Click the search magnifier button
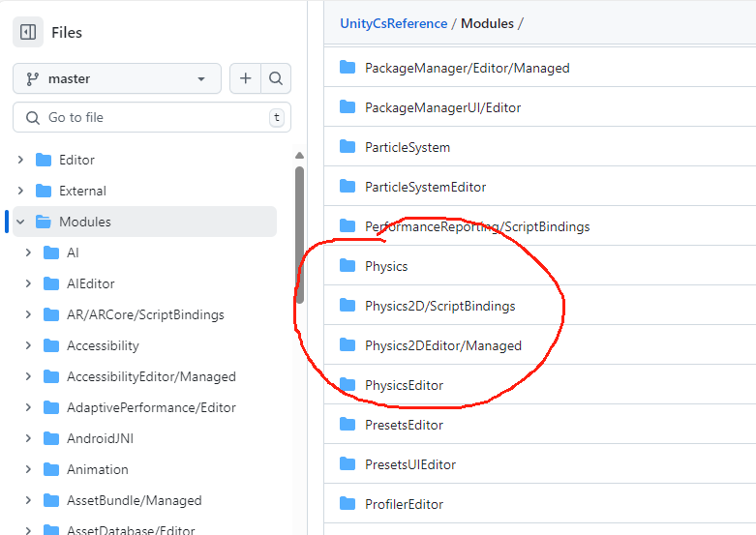The image size is (756, 535). pyautogui.click(x=276, y=78)
